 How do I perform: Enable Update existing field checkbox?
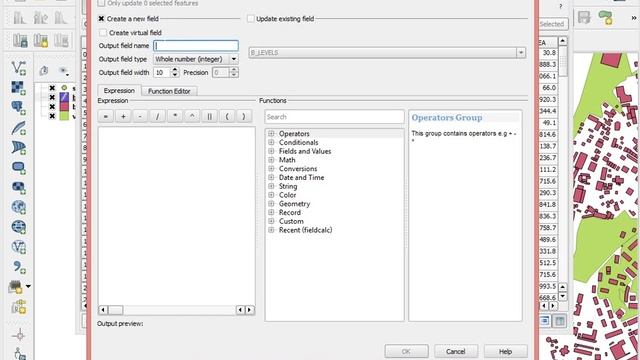tap(251, 19)
